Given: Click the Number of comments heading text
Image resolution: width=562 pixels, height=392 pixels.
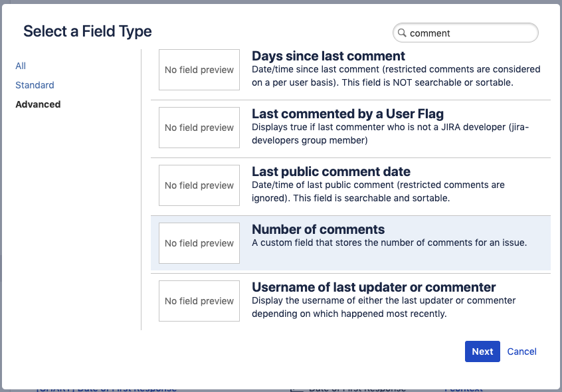Looking at the screenshot, I should (x=320, y=229).
